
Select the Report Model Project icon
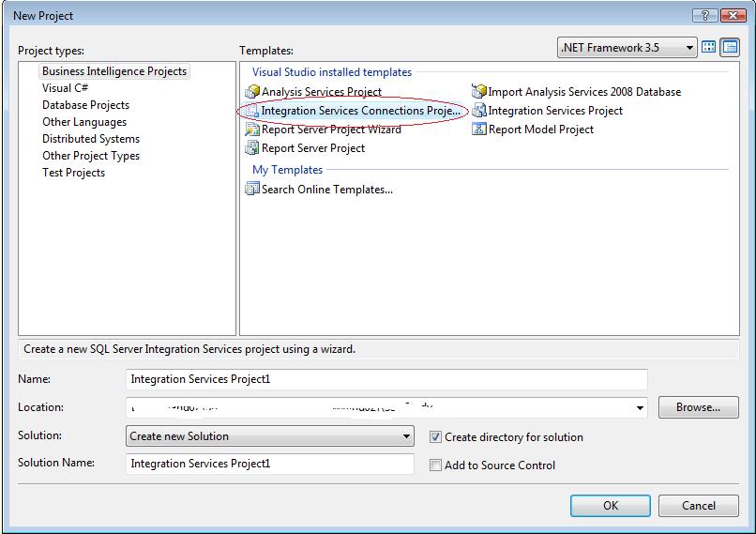478,130
